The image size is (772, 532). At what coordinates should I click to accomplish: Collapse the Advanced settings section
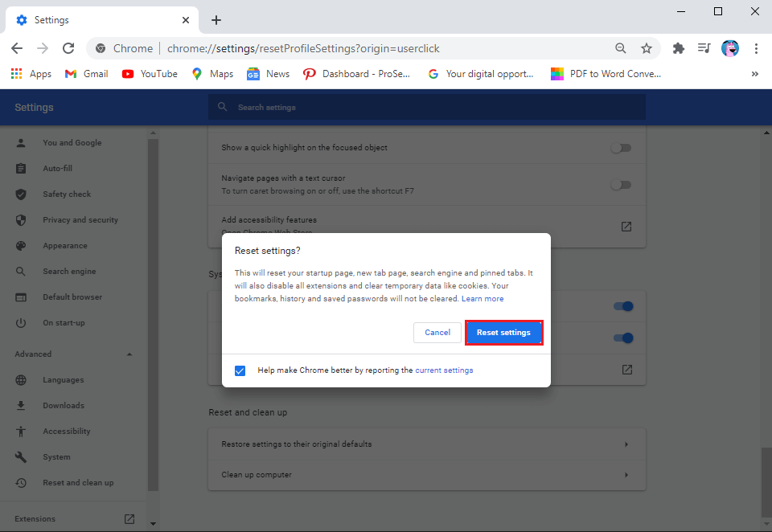tap(129, 354)
